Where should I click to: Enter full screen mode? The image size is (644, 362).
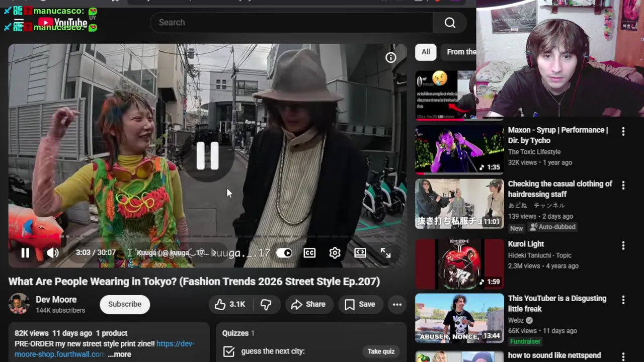pos(385,253)
